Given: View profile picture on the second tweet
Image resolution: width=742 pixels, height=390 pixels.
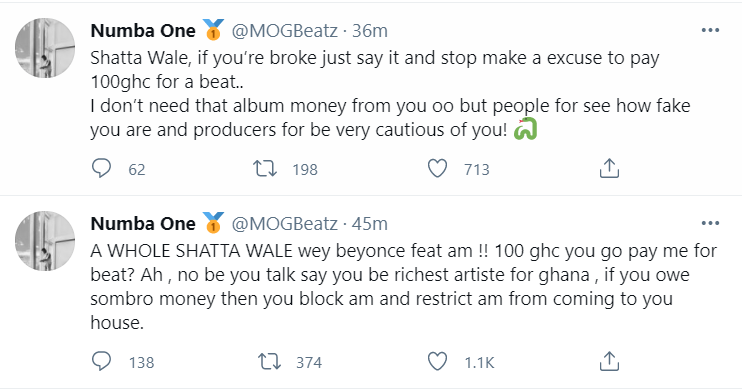Looking at the screenshot, I should pyautogui.click(x=45, y=241).
